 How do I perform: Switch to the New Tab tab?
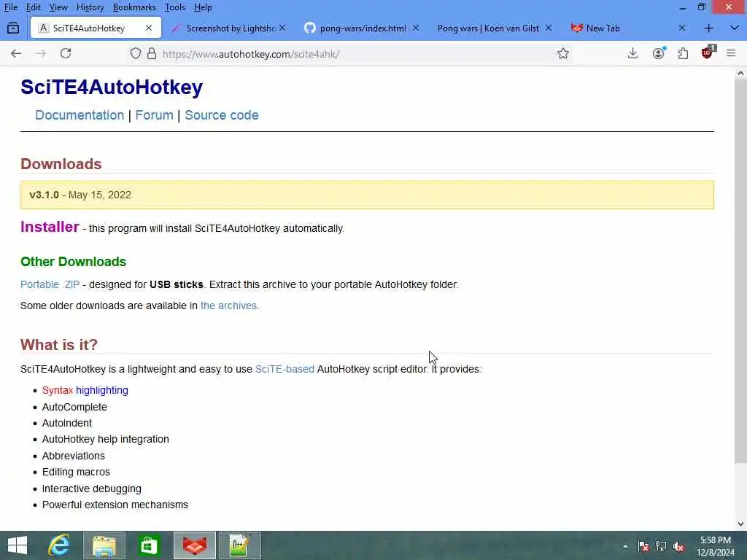619,28
